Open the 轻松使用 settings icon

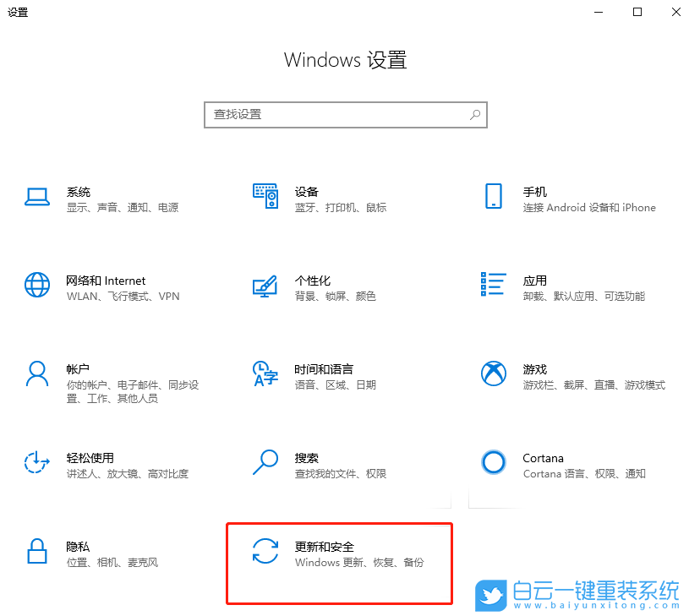point(37,462)
